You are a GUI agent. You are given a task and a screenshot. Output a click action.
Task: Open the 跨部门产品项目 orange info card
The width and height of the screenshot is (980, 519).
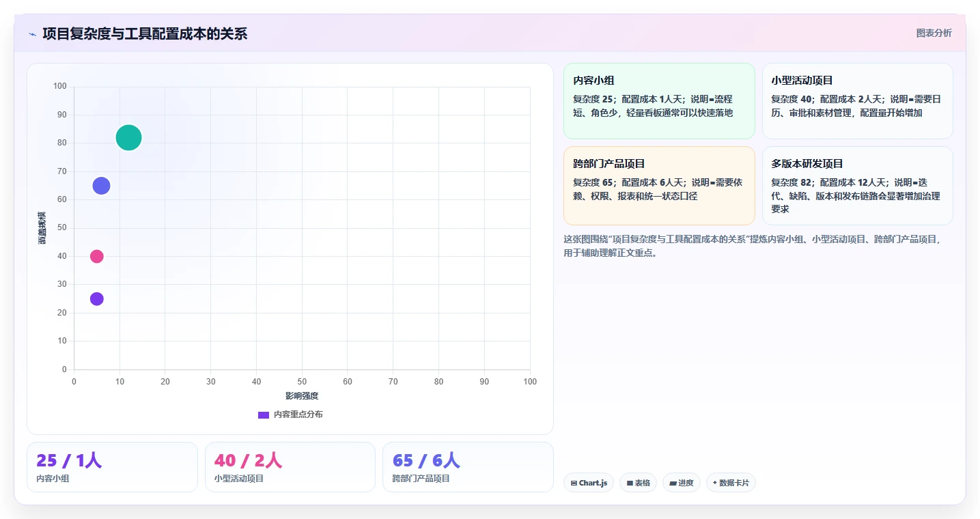[x=659, y=185]
